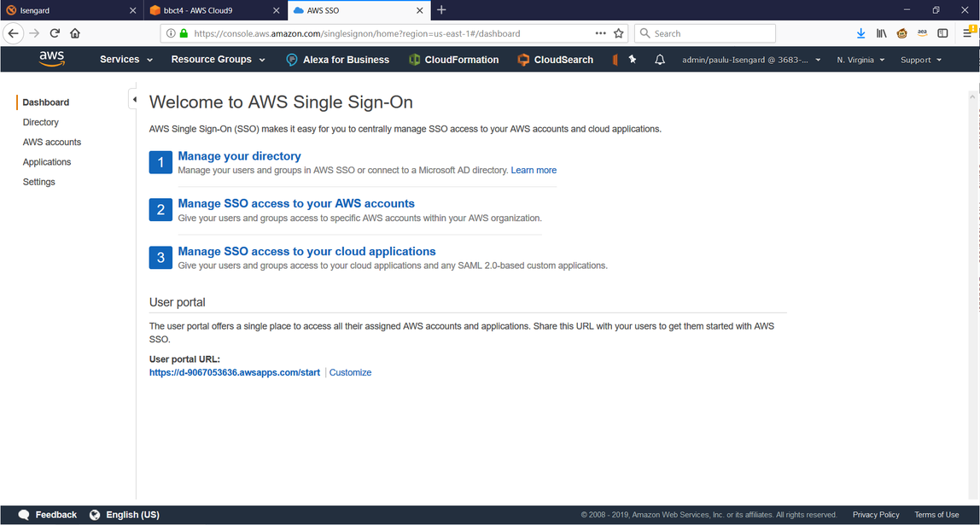Click the page vertical scrollbar
The width and height of the screenshot is (980, 525).
click(x=972, y=294)
